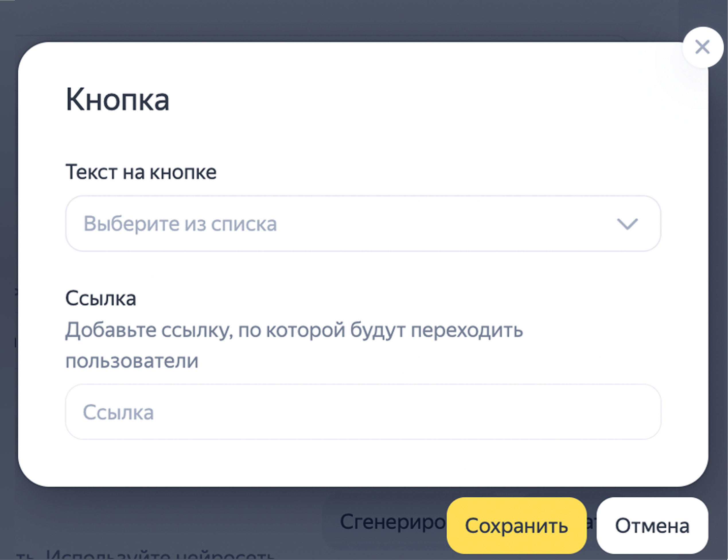Click the «Текст на кнопке» field label
The image size is (728, 560).
coord(141,172)
